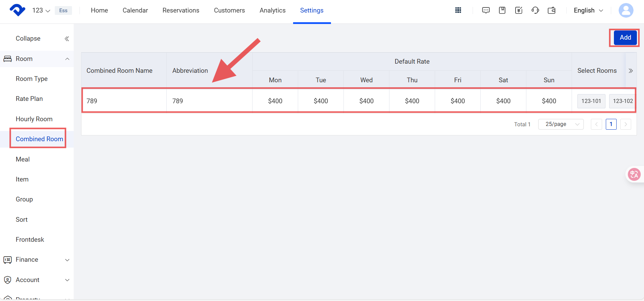Collapse the sidebar with double-chevron icon
The height and width of the screenshot is (301, 644).
pos(67,39)
